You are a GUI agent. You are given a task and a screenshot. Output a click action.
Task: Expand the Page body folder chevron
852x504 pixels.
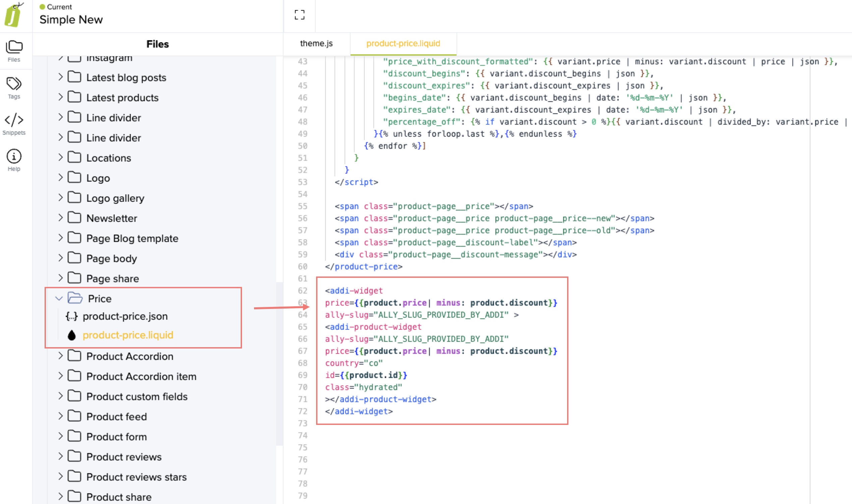pyautogui.click(x=60, y=258)
